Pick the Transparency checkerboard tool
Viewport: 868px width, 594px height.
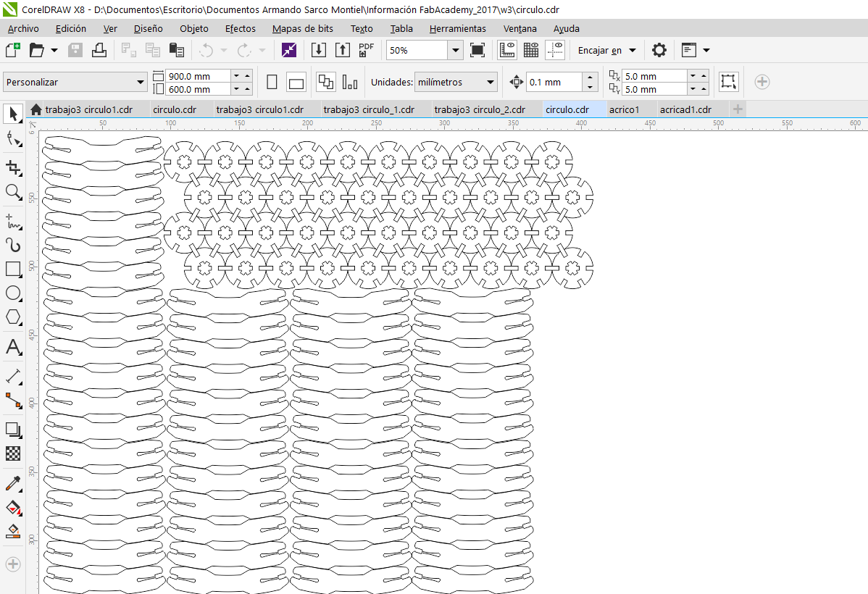point(13,454)
